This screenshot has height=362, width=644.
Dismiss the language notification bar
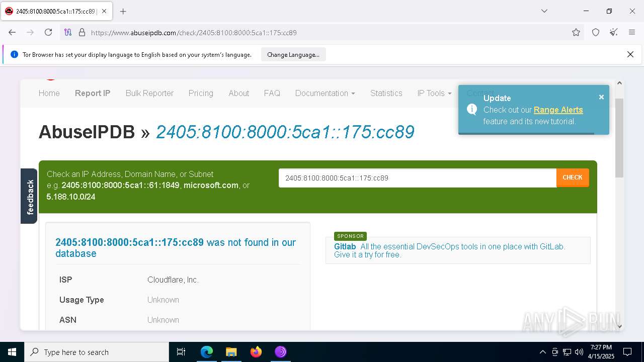(630, 54)
